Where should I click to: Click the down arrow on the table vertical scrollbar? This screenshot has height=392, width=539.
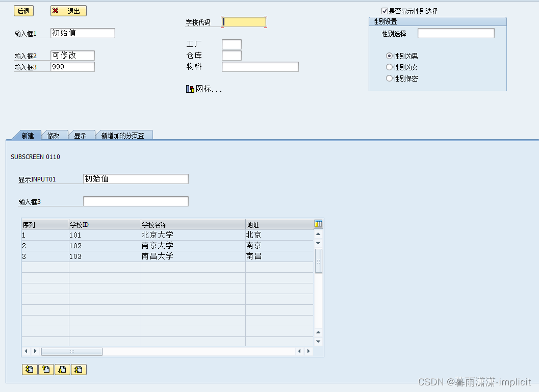pos(318,341)
